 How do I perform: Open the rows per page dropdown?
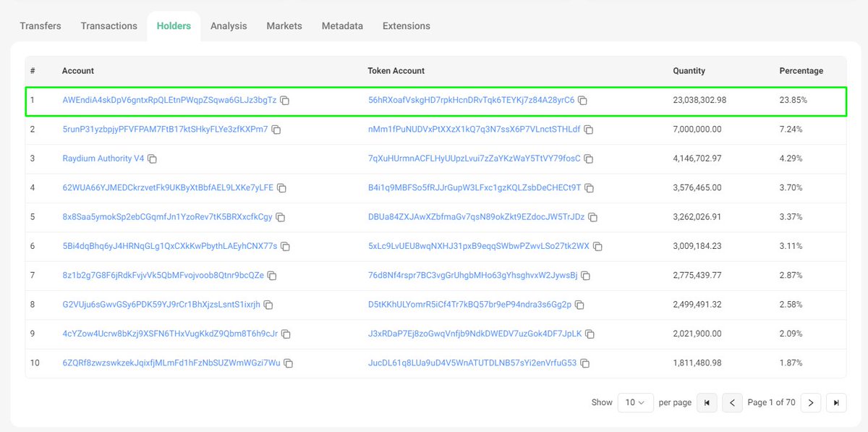636,402
